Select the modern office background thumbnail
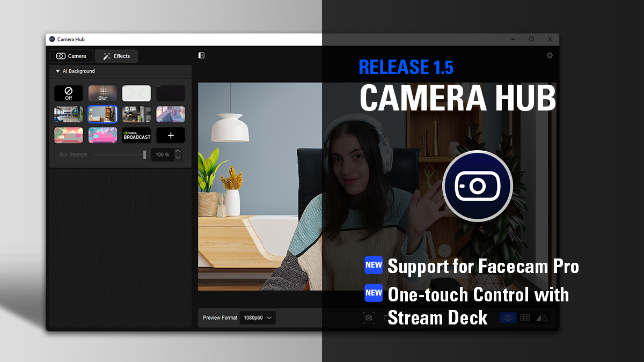The width and height of the screenshot is (644, 362). tap(69, 114)
